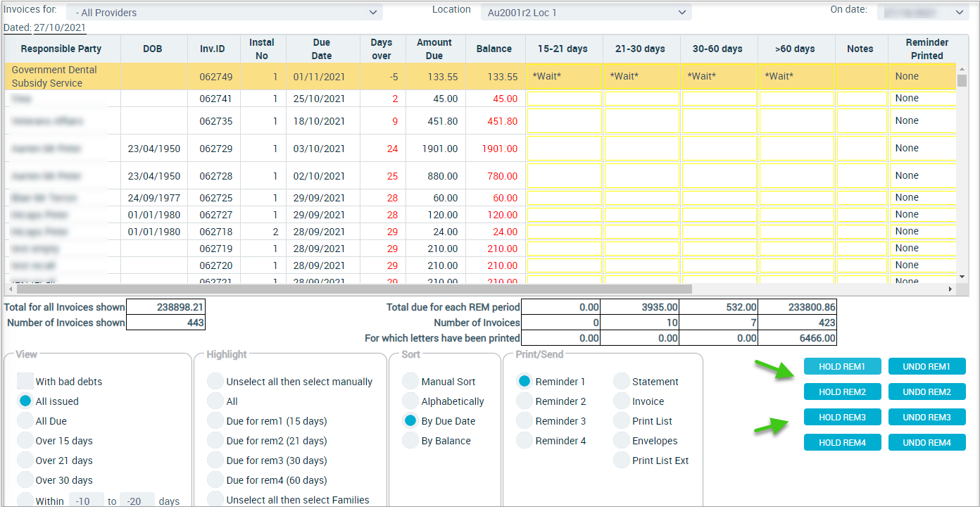
Task: Click 15-21 days field for invoice 062741
Action: point(565,99)
